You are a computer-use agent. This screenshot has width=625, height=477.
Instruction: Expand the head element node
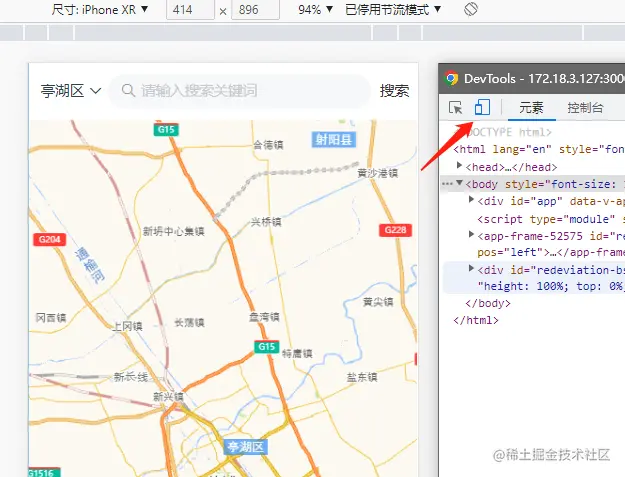[459, 165]
